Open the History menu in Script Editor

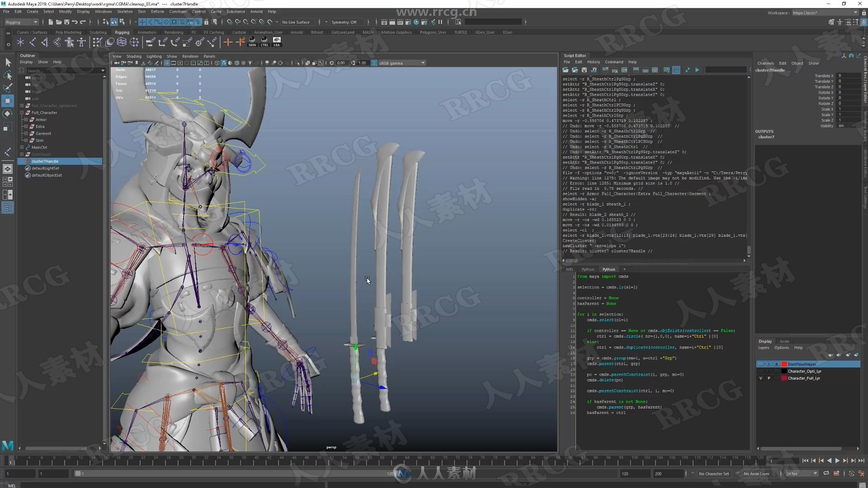click(x=594, y=62)
